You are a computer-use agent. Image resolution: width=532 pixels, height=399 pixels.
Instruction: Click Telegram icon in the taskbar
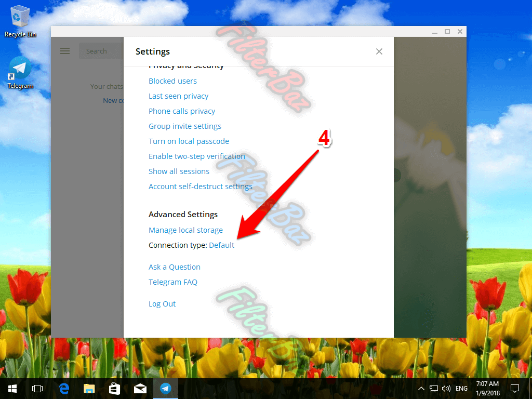166,388
